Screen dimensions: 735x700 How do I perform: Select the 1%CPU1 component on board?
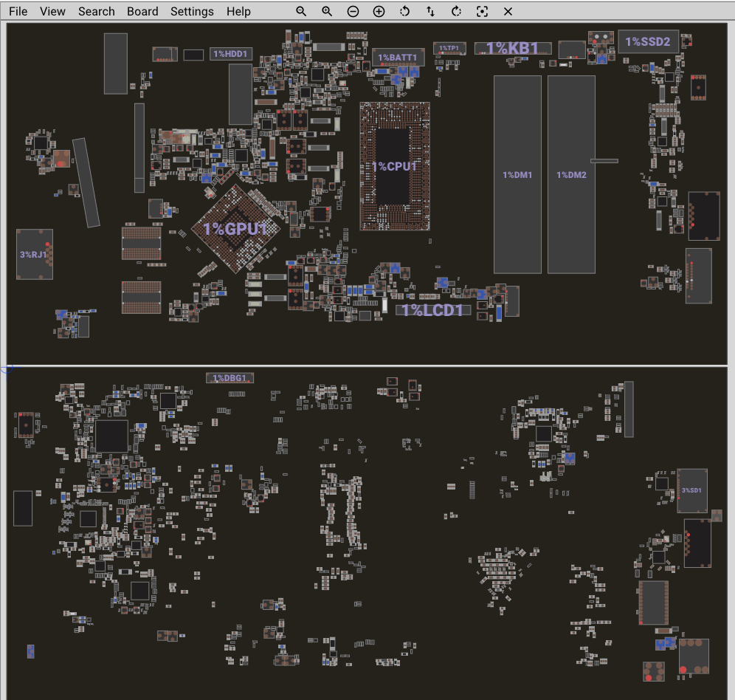coord(394,166)
